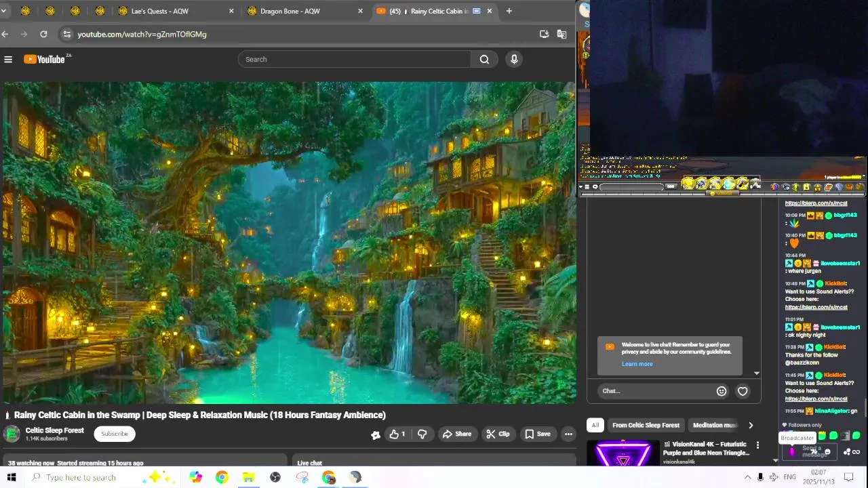Save the video to a playlist
The height and width of the screenshot is (488, 868).
(538, 434)
